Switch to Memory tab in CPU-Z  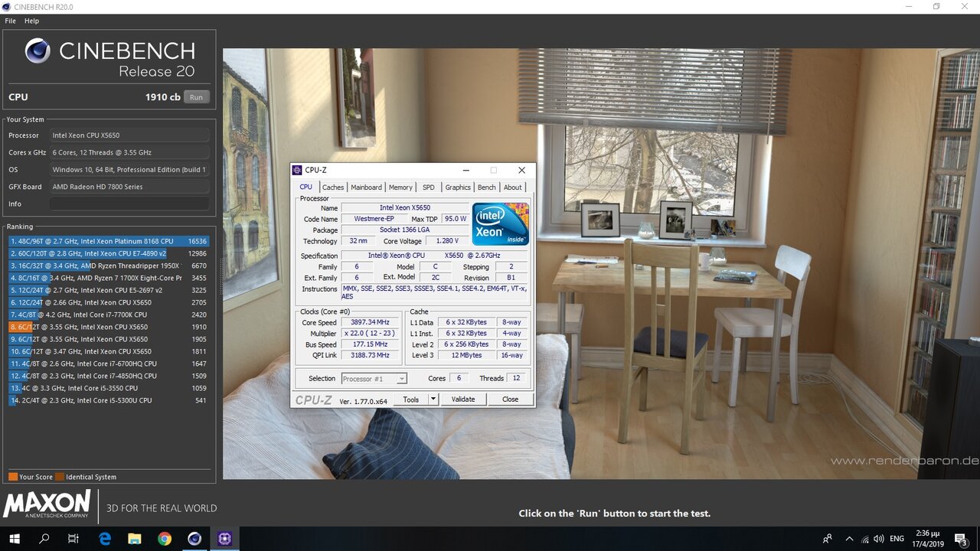point(400,187)
